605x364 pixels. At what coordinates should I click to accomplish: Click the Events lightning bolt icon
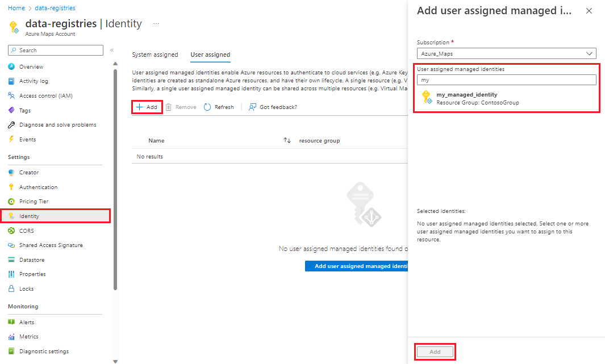[x=11, y=139]
